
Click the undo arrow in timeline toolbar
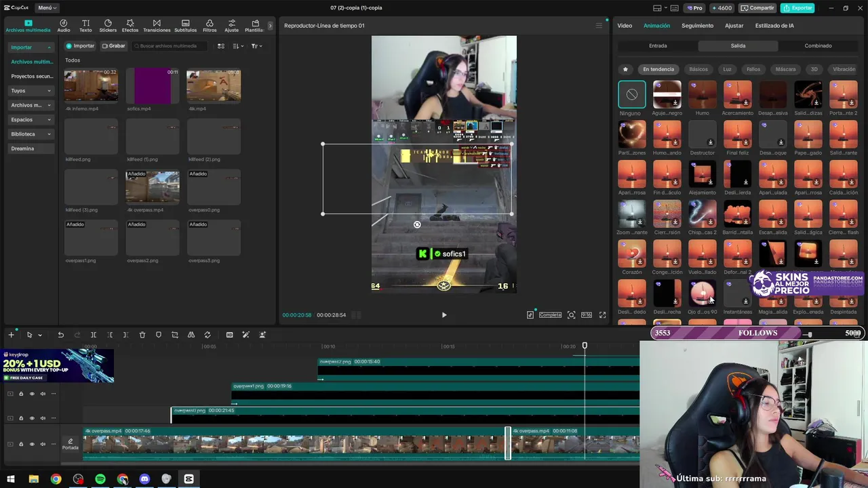pyautogui.click(x=60, y=335)
